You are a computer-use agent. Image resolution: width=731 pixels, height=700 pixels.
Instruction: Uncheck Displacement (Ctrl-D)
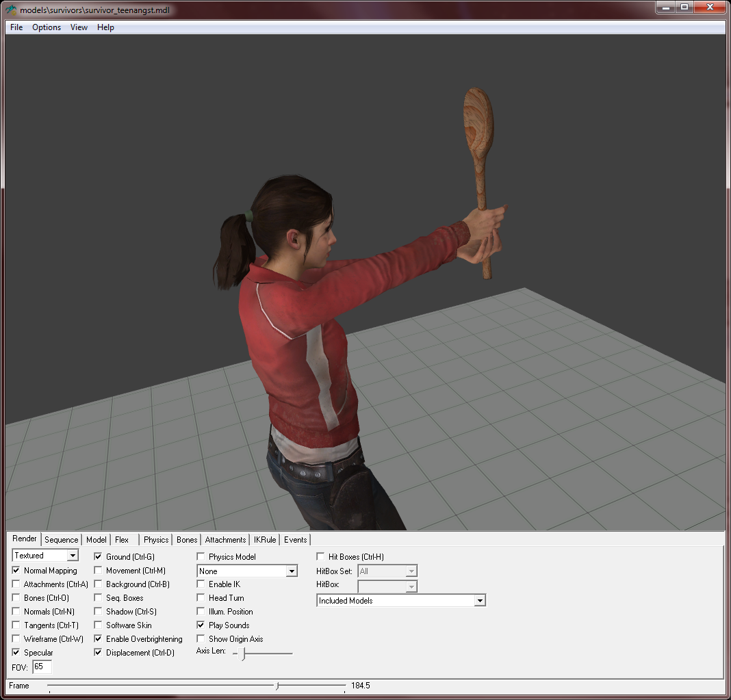pyautogui.click(x=98, y=653)
